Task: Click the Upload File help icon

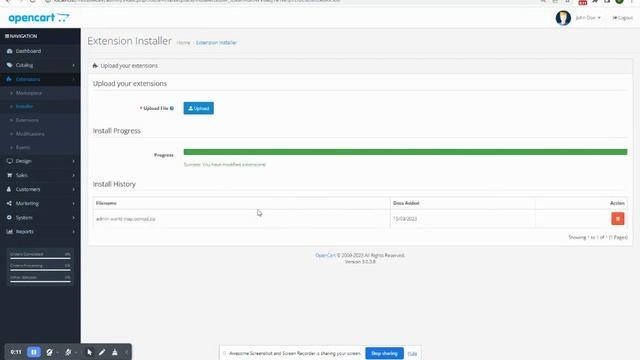Action: point(172,108)
